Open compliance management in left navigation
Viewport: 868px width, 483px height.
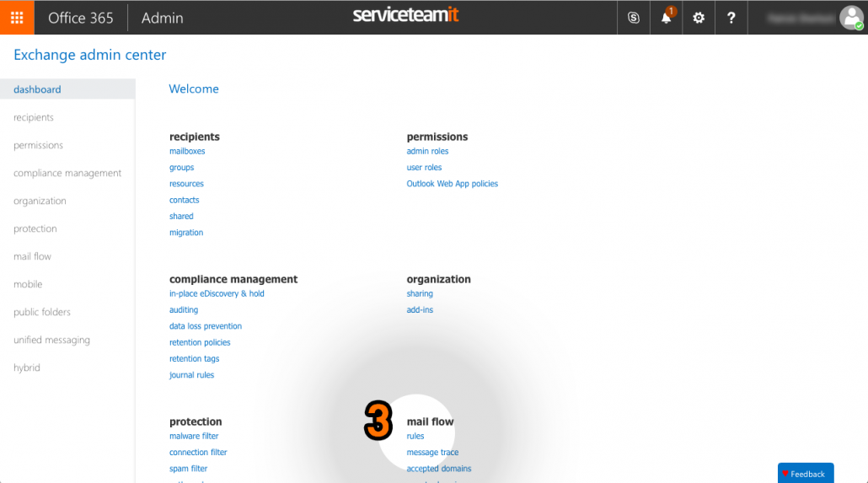click(67, 173)
